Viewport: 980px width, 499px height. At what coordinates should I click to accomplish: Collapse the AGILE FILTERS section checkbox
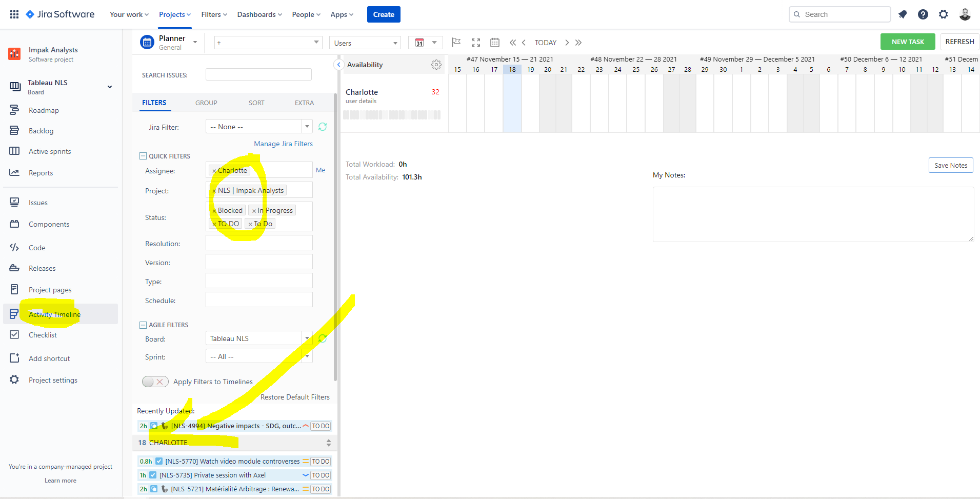coord(143,325)
